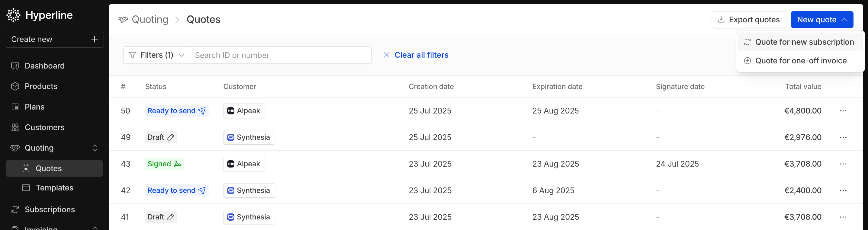The height and width of the screenshot is (230, 868).
Task: Click the Creation date column header
Action: [431, 87]
